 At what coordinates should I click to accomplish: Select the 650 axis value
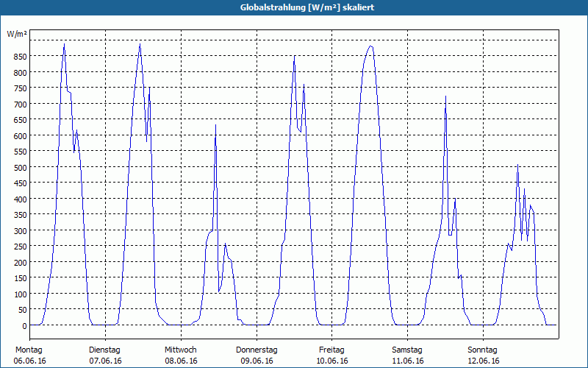click(21, 120)
